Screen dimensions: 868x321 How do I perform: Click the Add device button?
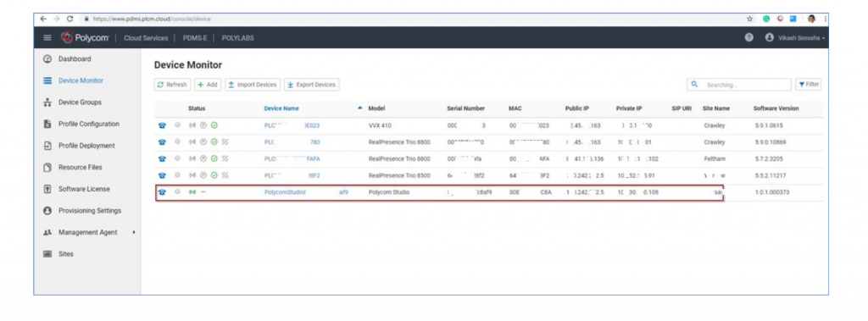pyautogui.click(x=208, y=85)
